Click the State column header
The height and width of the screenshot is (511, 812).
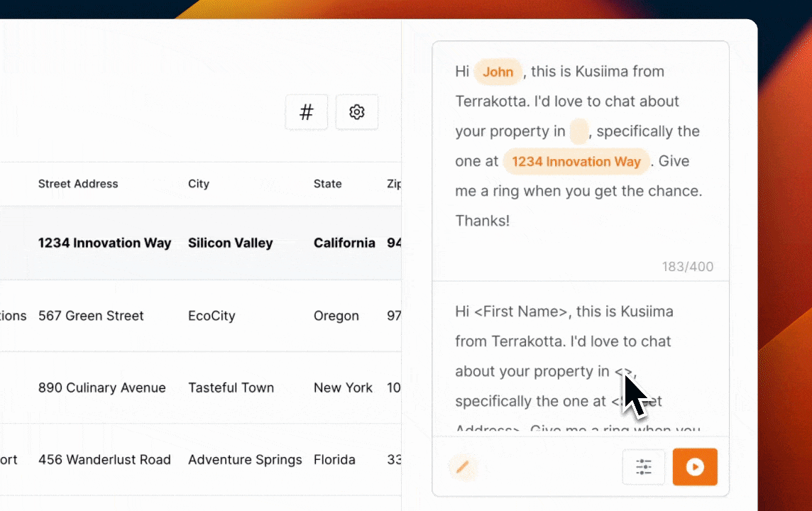coord(327,184)
